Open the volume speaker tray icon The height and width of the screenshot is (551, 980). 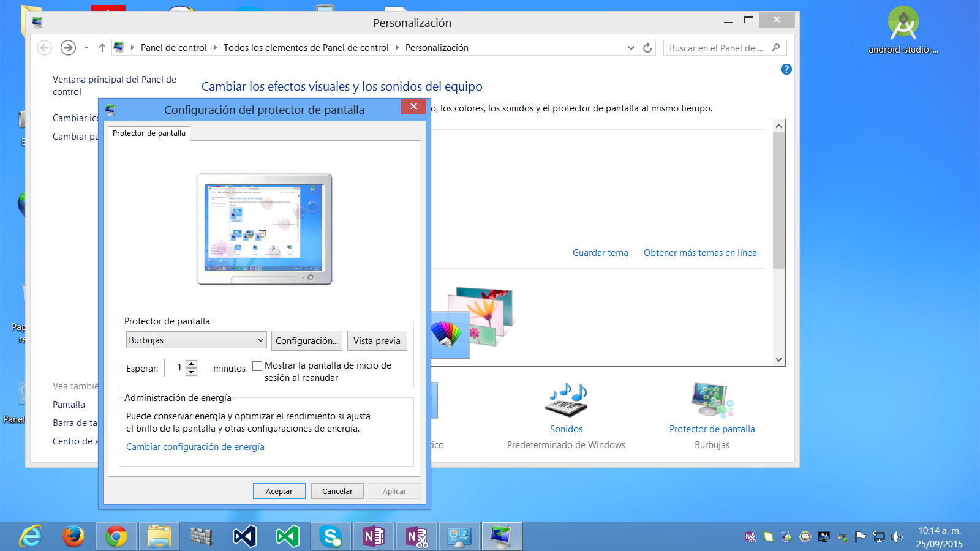(897, 537)
